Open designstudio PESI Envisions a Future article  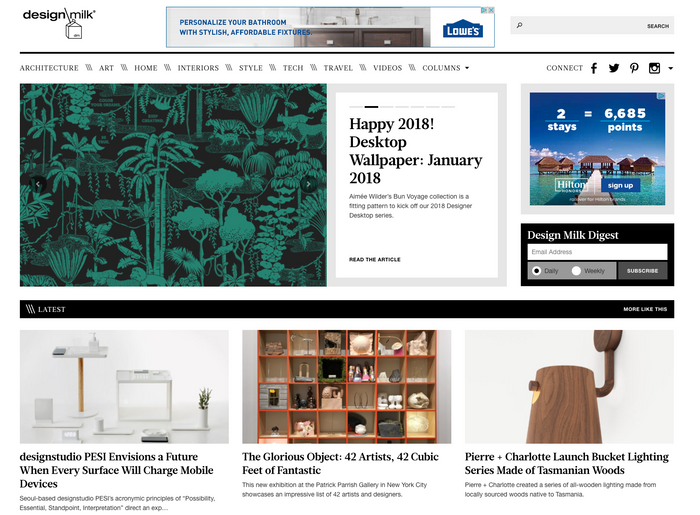[x=117, y=470]
